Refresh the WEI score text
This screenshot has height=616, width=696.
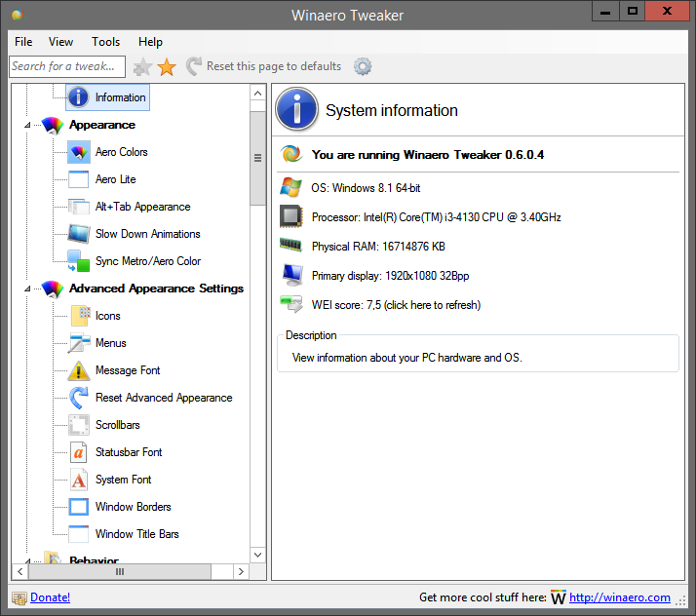396,305
